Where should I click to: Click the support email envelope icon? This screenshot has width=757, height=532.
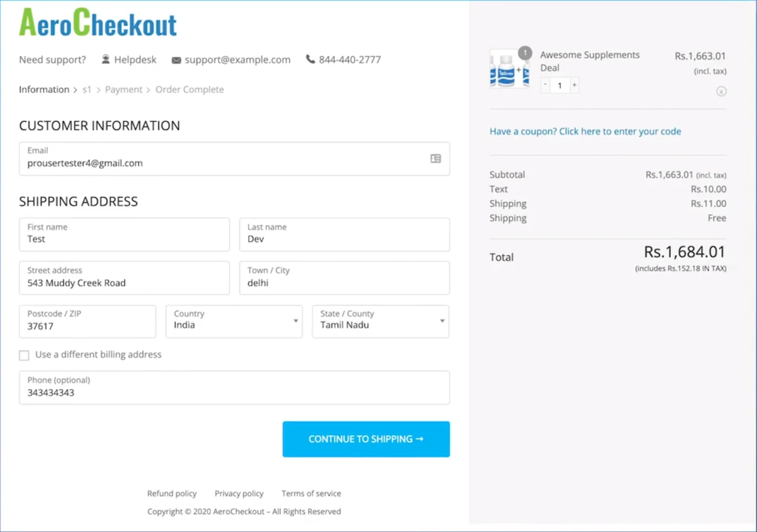tap(176, 60)
